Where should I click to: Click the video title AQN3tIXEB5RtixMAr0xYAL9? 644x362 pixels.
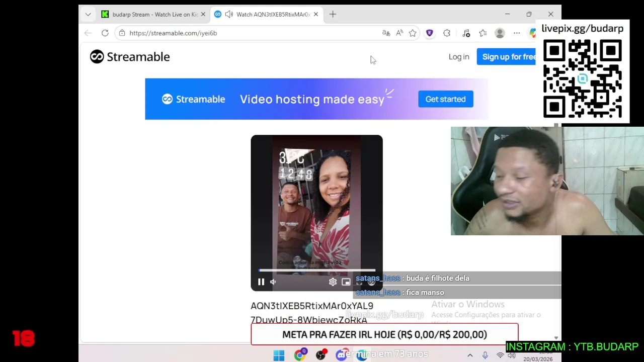(x=312, y=306)
